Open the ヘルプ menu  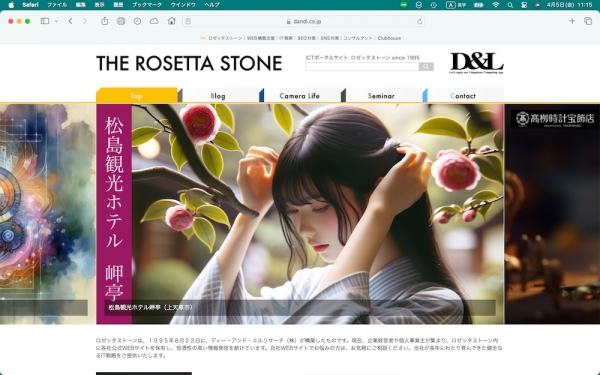212,5
